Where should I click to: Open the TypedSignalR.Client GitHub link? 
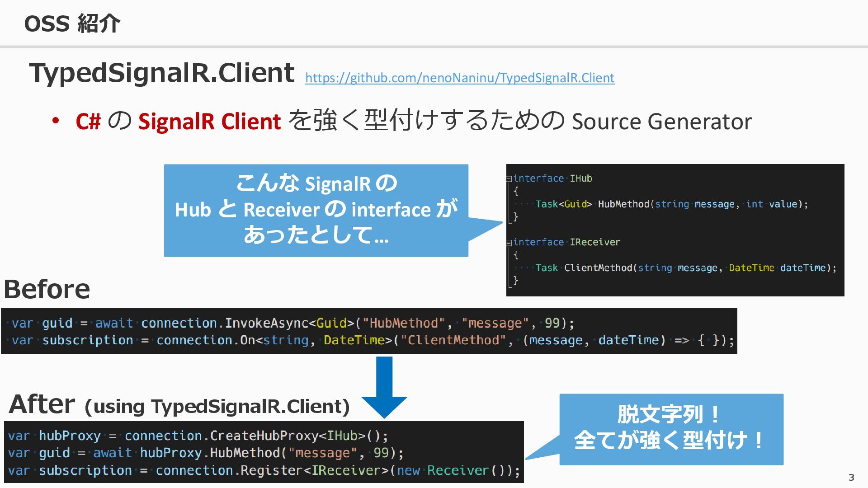[459, 78]
